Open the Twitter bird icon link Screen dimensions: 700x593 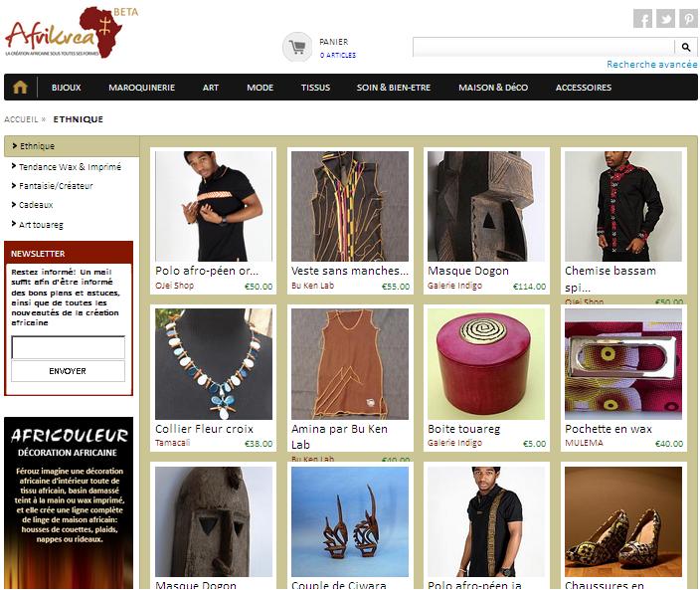click(665, 19)
